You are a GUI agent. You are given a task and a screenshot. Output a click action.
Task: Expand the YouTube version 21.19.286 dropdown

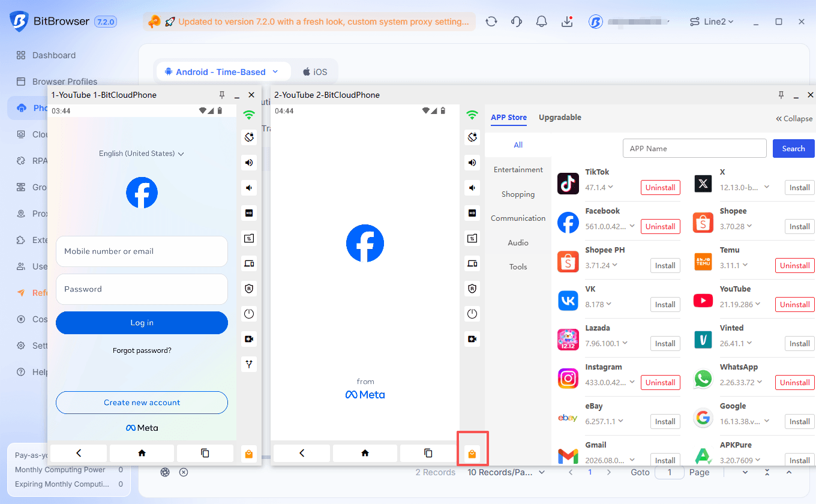coord(758,304)
